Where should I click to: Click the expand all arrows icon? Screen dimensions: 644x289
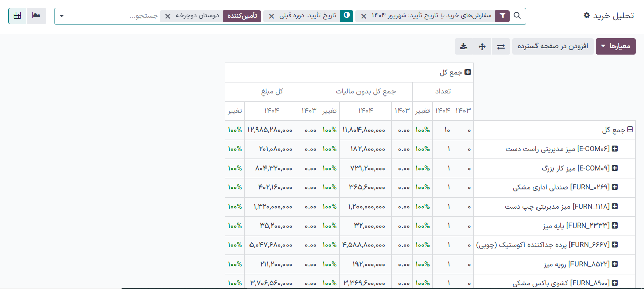tap(482, 46)
